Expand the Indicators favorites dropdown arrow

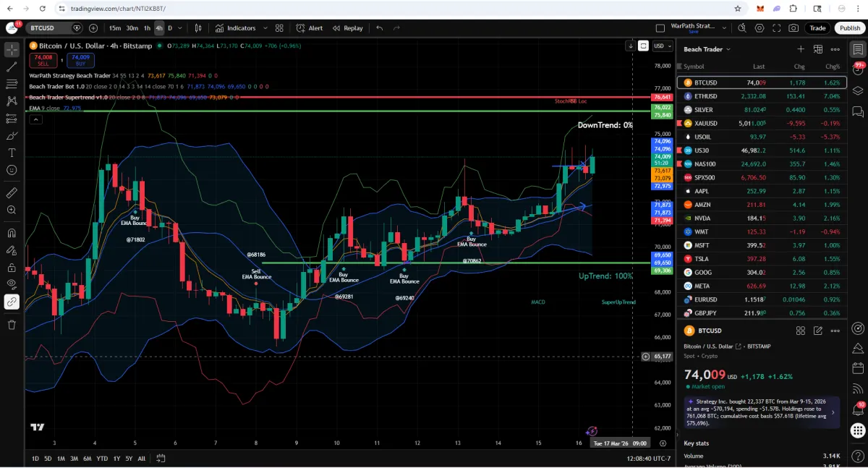click(x=264, y=28)
